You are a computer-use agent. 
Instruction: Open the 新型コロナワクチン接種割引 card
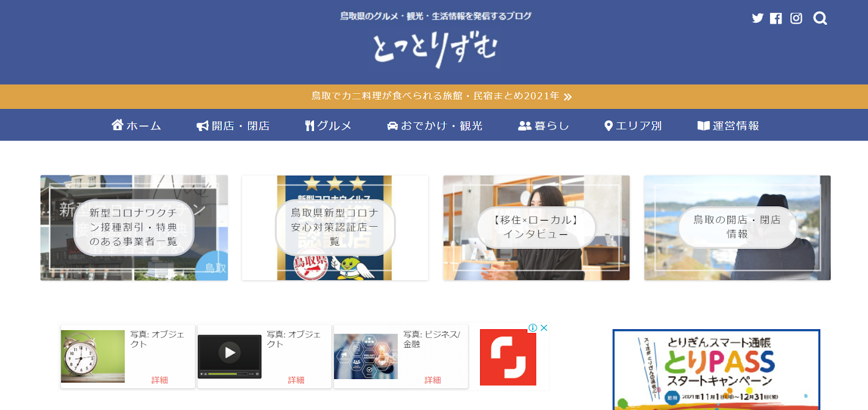(134, 228)
